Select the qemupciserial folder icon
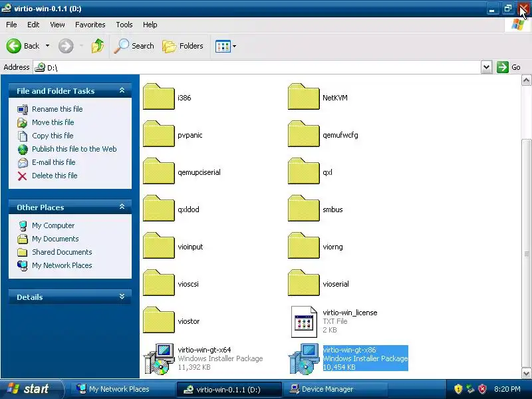 [x=159, y=172]
